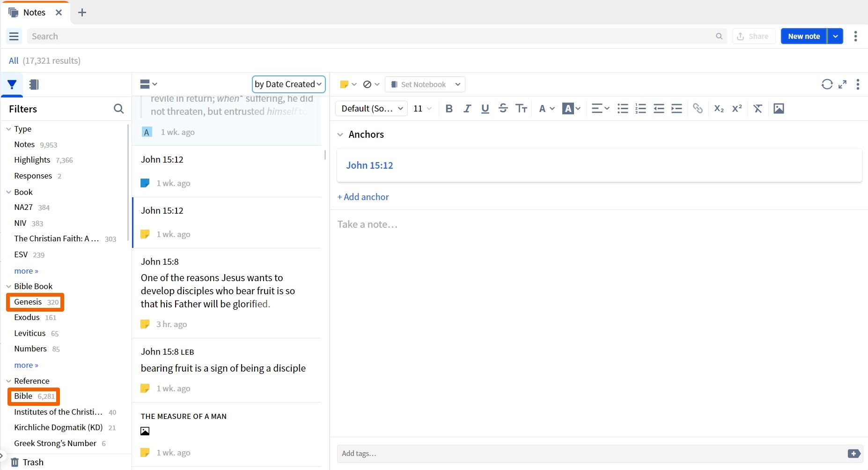This screenshot has height=470, width=868.
Task: Increase the paragraph indent
Action: point(677,108)
